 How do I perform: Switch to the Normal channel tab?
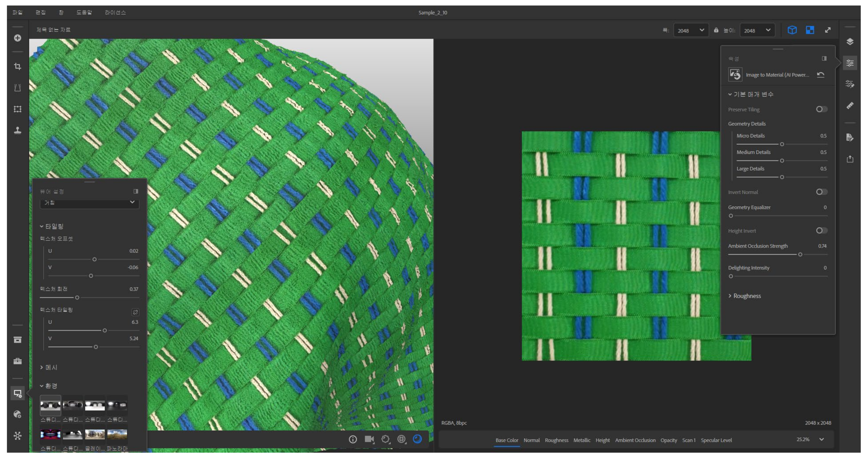pyautogui.click(x=531, y=440)
